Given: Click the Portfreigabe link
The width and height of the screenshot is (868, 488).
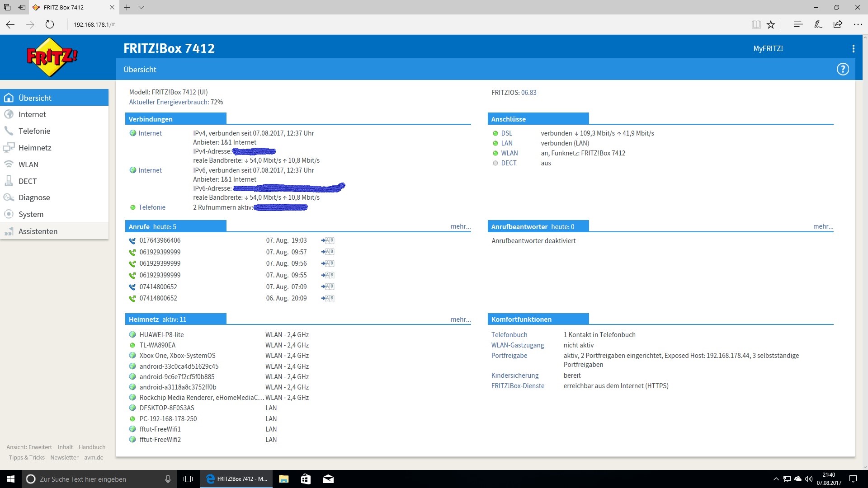Looking at the screenshot, I should 509,356.
